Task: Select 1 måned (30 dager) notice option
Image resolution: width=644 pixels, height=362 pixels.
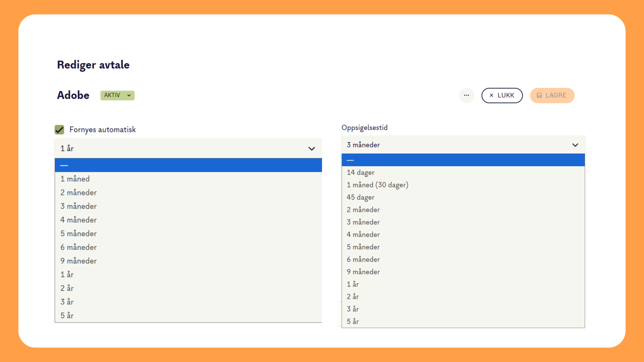Action: point(377,185)
